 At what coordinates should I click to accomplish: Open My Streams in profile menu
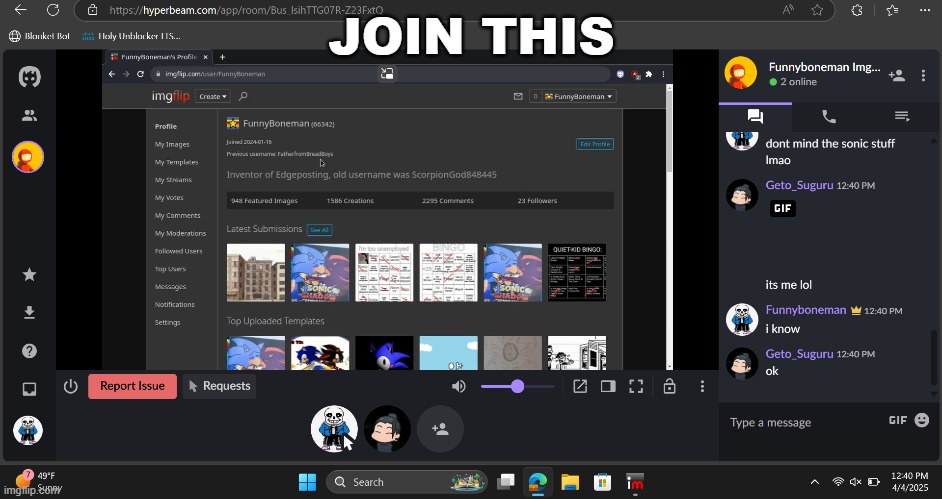click(x=173, y=180)
